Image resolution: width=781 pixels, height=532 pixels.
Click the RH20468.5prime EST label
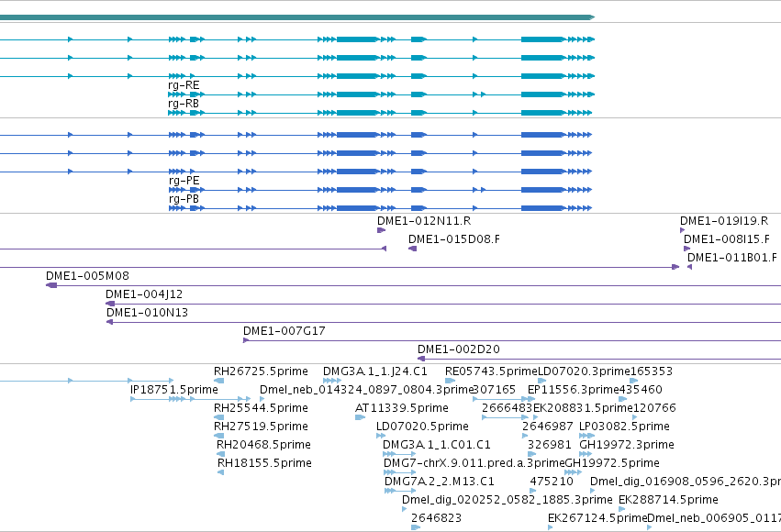pos(263,445)
